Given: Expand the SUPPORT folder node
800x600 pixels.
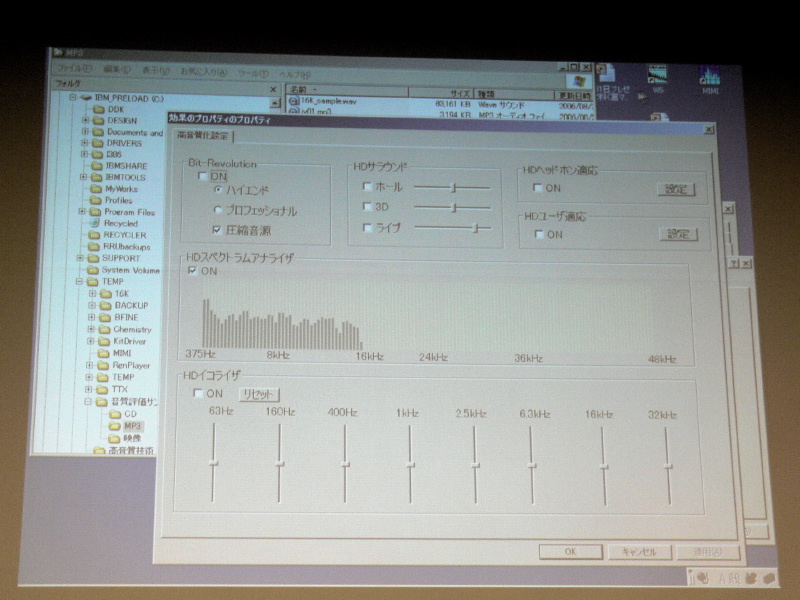Looking at the screenshot, I should (80, 258).
